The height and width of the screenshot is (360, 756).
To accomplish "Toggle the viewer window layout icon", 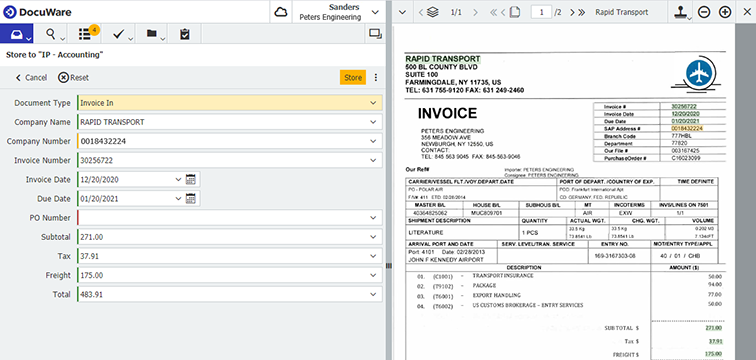I will pos(375,34).
